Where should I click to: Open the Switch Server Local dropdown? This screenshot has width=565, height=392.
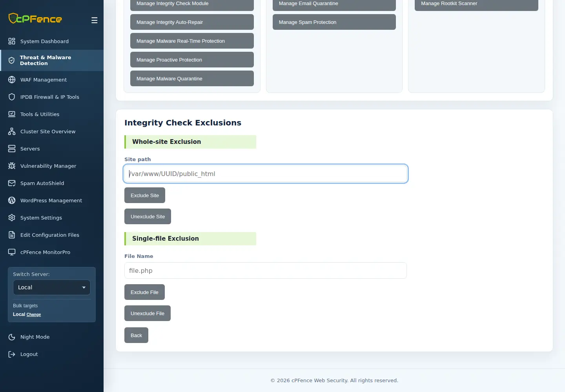pyautogui.click(x=52, y=287)
